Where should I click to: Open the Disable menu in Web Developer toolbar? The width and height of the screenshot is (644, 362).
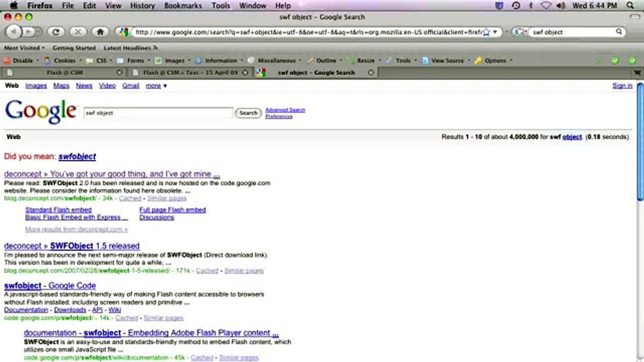[21, 60]
